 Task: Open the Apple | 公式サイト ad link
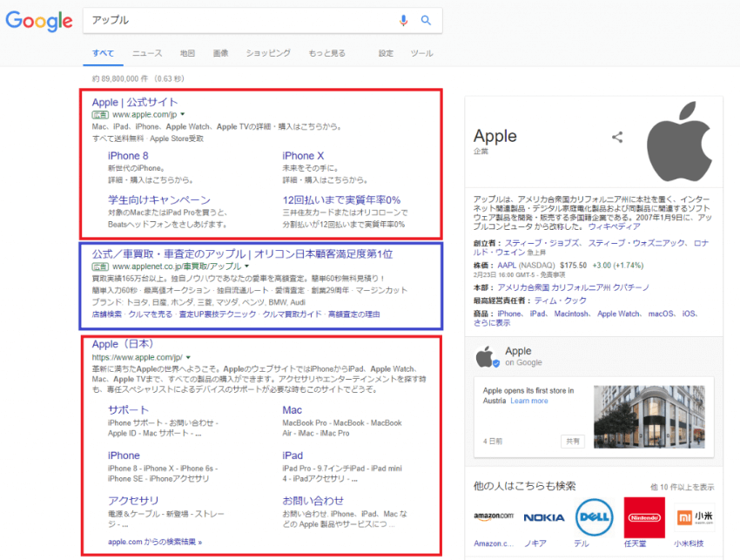135,103
